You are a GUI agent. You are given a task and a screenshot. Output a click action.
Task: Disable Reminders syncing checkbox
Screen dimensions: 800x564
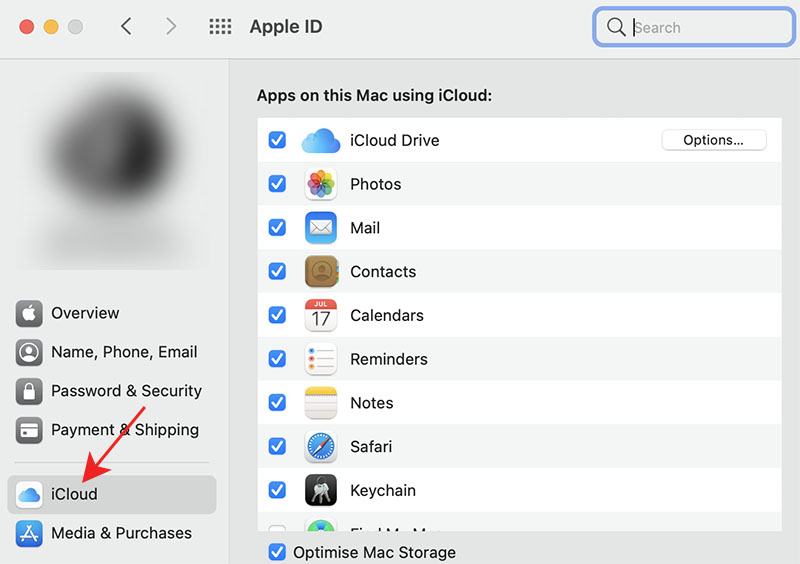[x=277, y=359]
